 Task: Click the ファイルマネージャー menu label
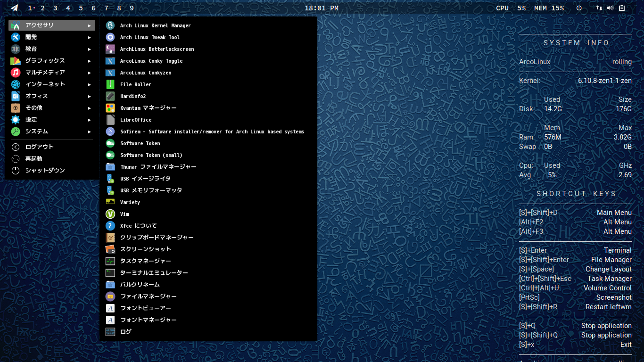click(x=149, y=296)
